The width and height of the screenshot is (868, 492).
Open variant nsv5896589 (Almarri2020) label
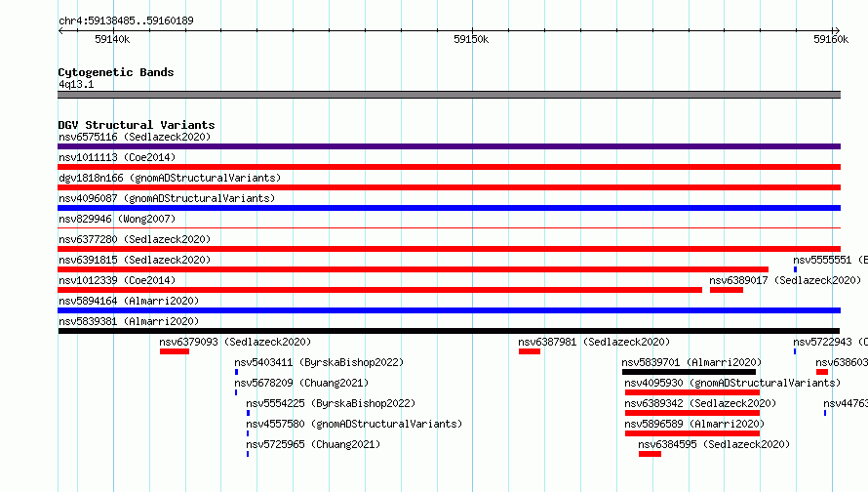click(694, 424)
